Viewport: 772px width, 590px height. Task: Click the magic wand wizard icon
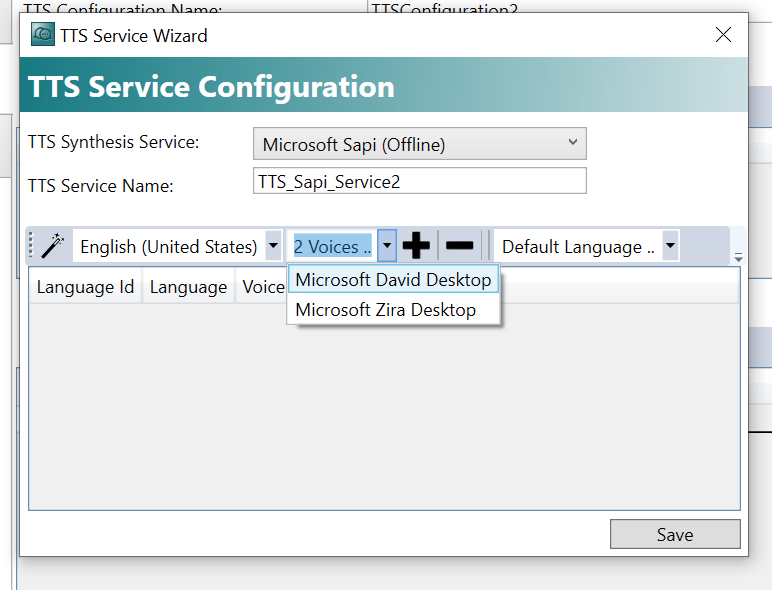(x=53, y=245)
